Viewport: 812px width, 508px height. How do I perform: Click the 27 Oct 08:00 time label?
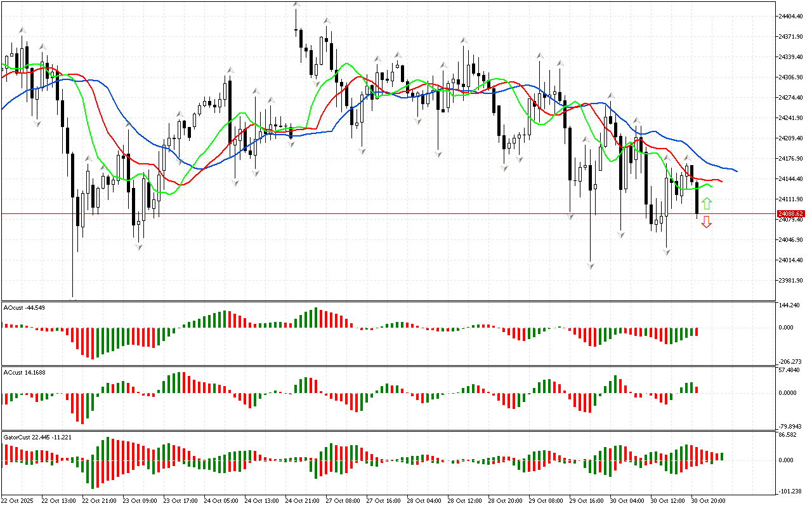(x=342, y=500)
